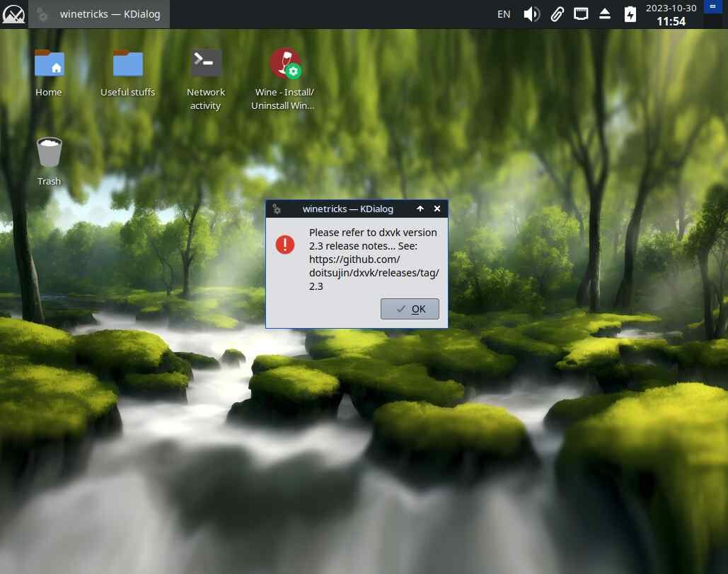Open the wired network tray icon
This screenshot has height=574, width=728.
(581, 14)
